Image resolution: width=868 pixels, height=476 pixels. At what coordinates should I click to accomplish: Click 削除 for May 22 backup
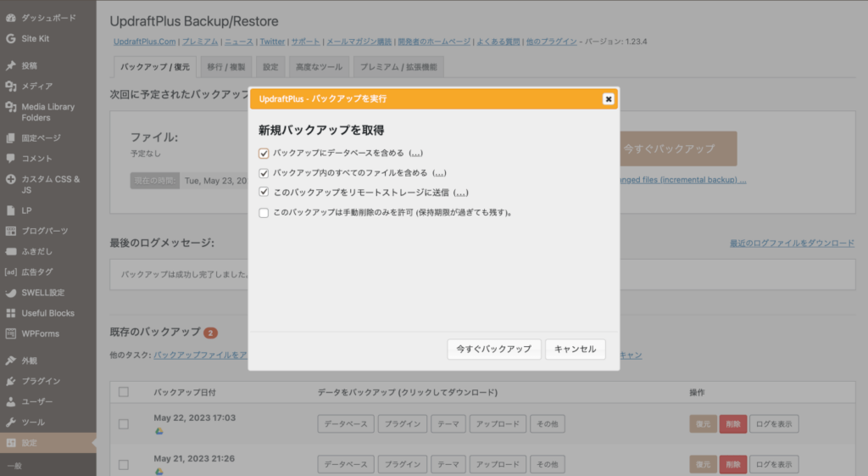pyautogui.click(x=733, y=424)
